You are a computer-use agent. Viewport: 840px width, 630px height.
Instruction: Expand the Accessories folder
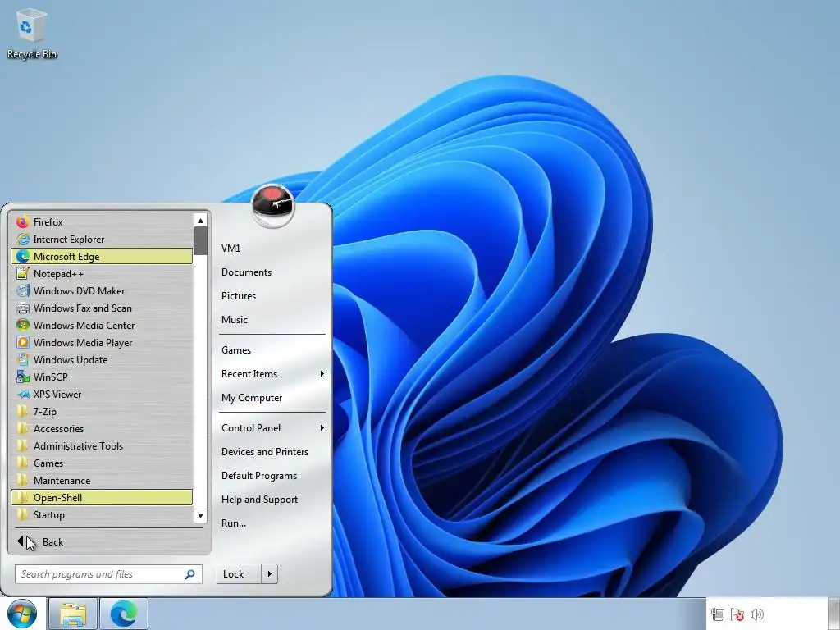click(x=102, y=428)
